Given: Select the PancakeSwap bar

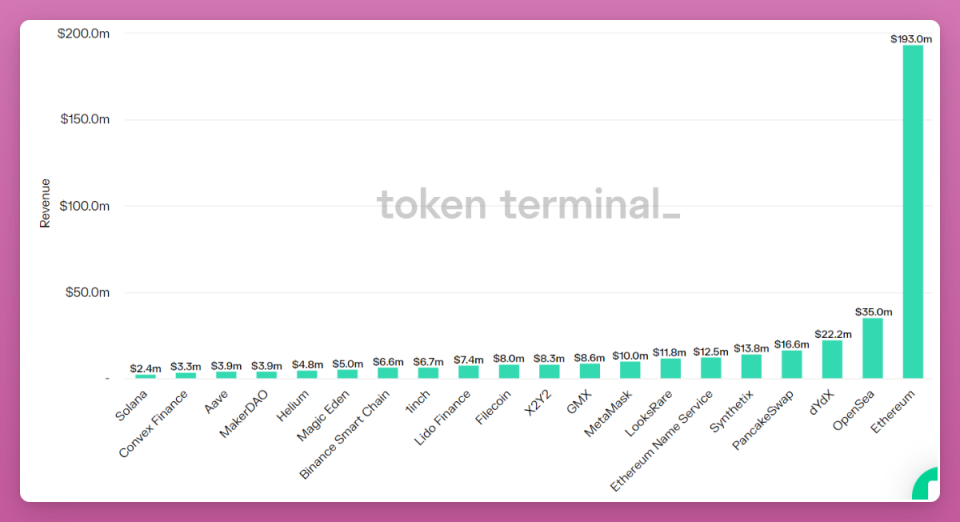Looking at the screenshot, I should (x=792, y=364).
